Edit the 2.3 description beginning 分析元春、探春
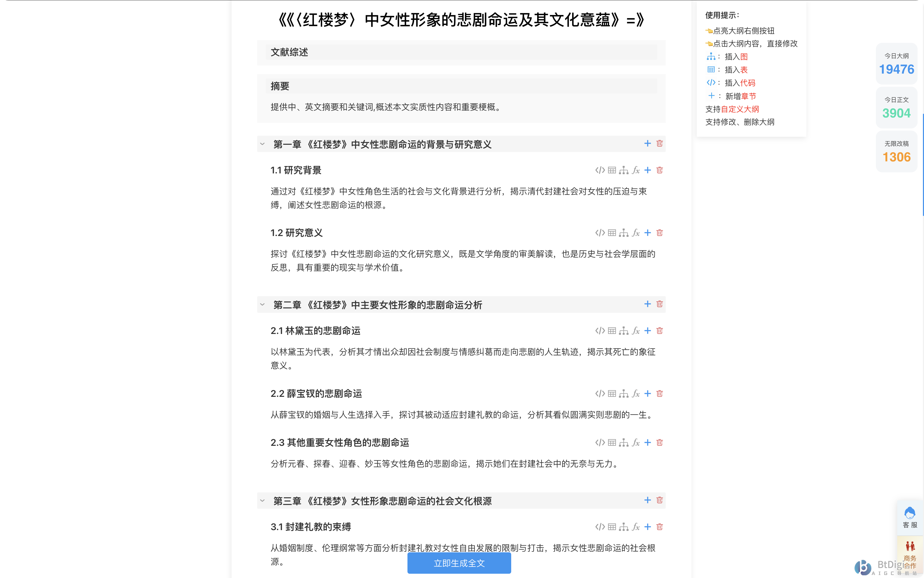Viewport: 924px width, 578px height. tap(445, 464)
